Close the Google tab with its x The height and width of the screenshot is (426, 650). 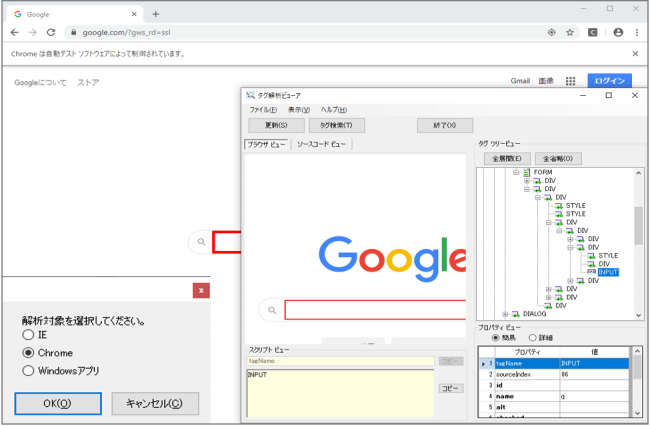pyautogui.click(x=134, y=15)
